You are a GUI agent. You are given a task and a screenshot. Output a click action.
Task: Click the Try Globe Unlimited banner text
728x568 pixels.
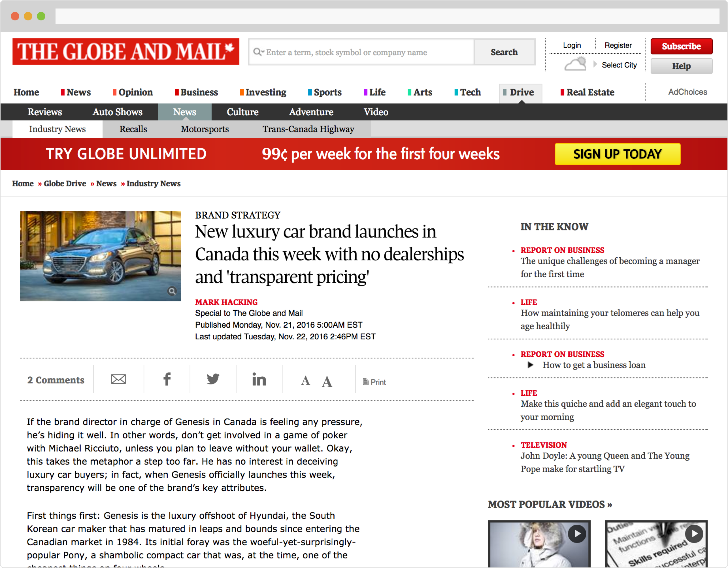(x=126, y=154)
